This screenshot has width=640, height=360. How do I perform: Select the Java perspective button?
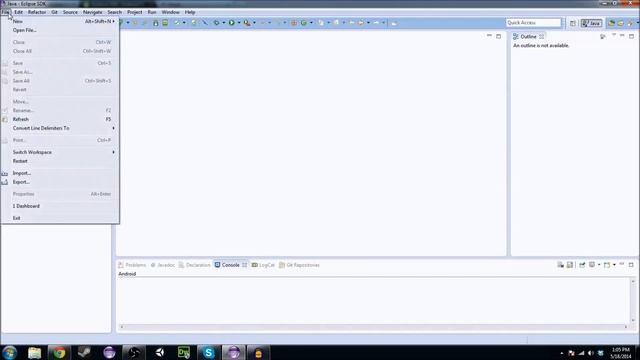(591, 23)
